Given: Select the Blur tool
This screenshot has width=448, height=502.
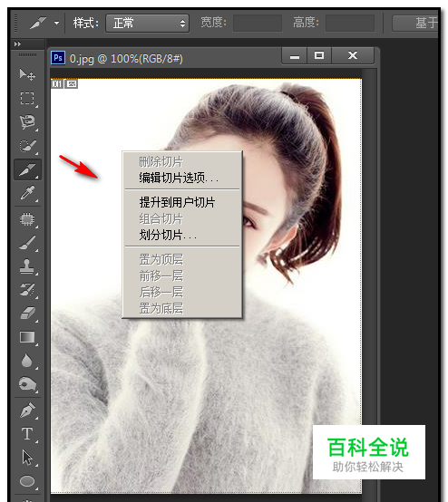Looking at the screenshot, I should [x=27, y=361].
